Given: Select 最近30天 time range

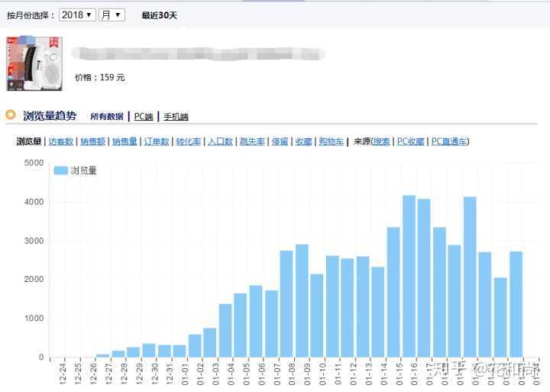Looking at the screenshot, I should [x=159, y=15].
